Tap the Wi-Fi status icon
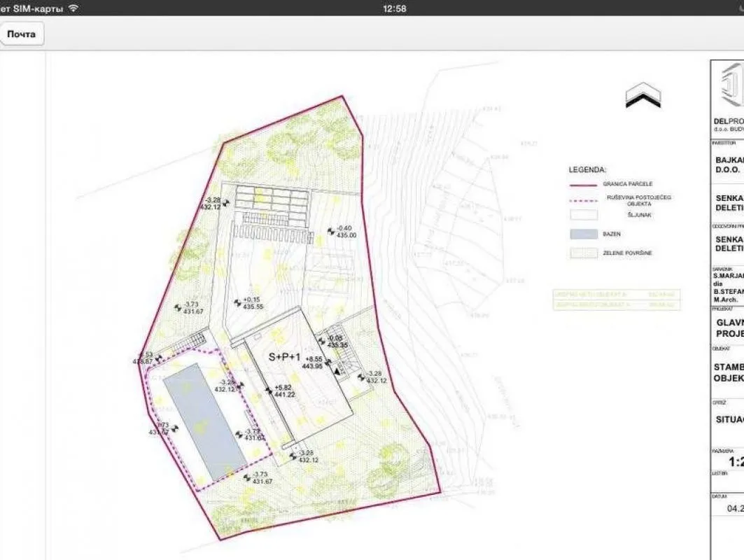Screen dimensions: 744x560 pyautogui.click(x=73, y=8)
